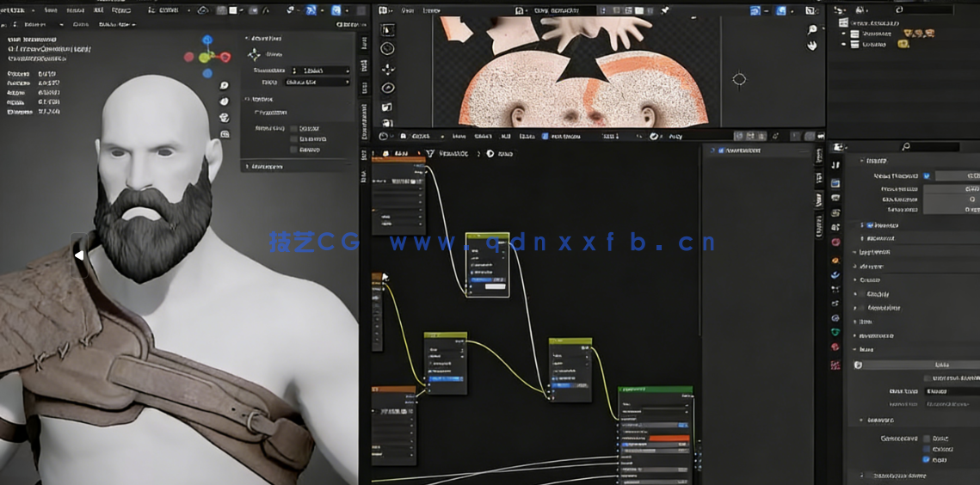The height and width of the screenshot is (485, 980).
Task: Toggle the blue Use Nodes checkbox in node editor header
Action: point(545,136)
